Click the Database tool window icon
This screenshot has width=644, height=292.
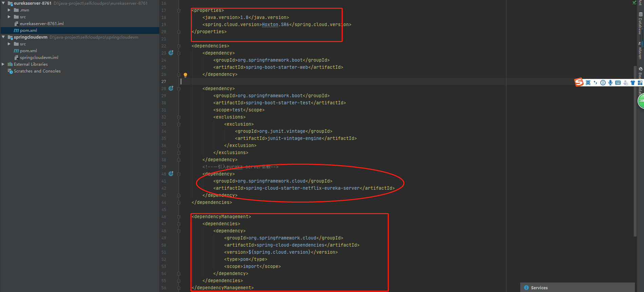(640, 14)
